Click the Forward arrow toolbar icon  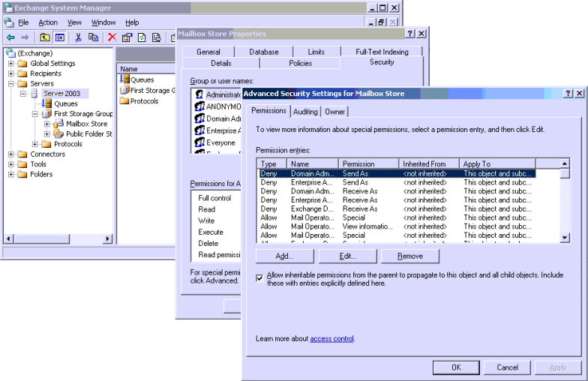[25, 37]
